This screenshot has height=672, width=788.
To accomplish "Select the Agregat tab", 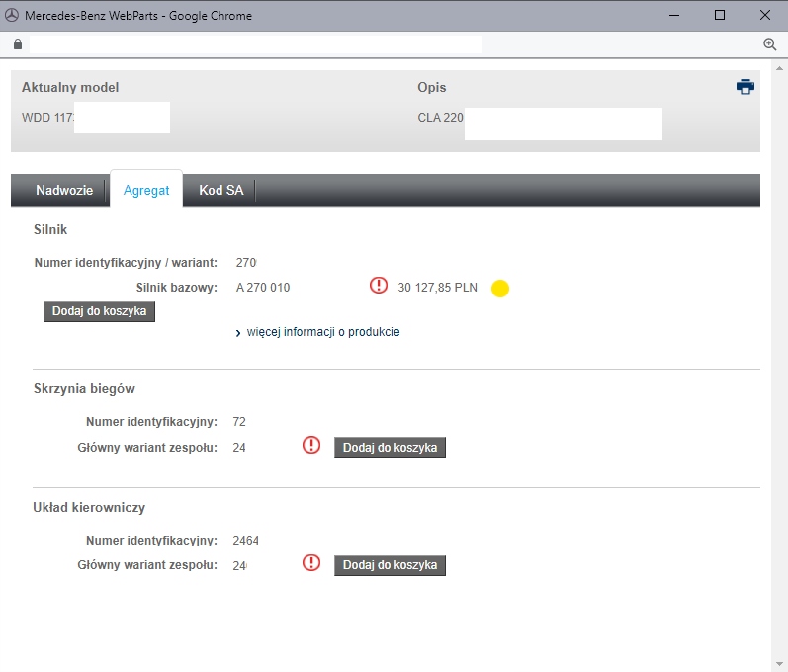I will (146, 191).
